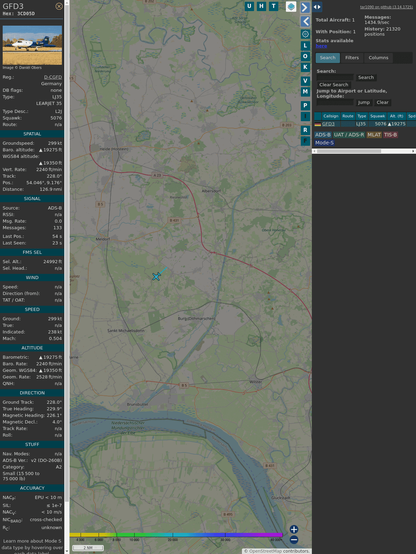Switch to the Search tab
Viewport: 416px width, 554px height.
click(328, 58)
